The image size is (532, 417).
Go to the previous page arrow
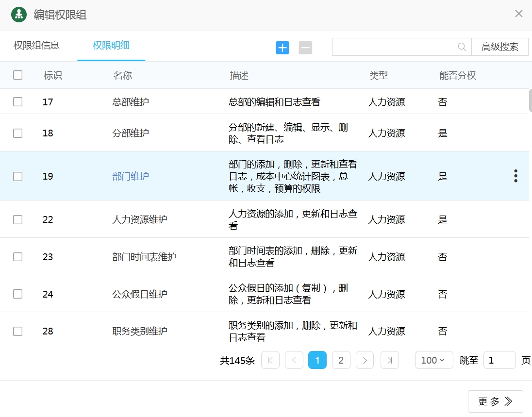pyautogui.click(x=294, y=360)
